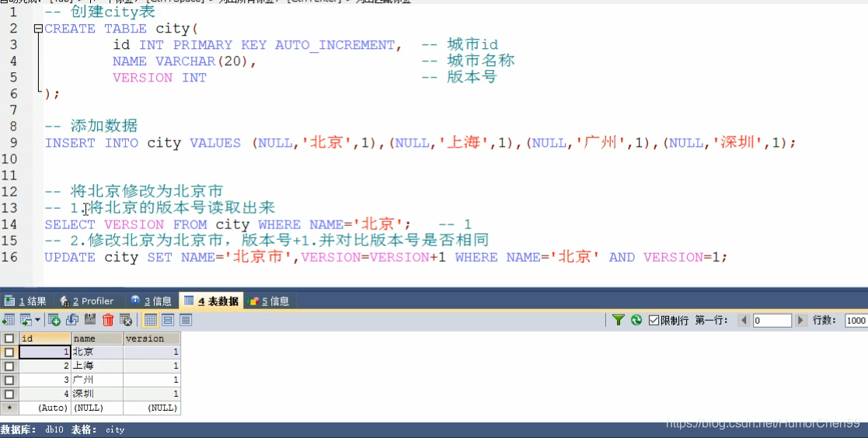868x438 pixels.
Task: Open the 1 结果 tab
Action: (26, 301)
